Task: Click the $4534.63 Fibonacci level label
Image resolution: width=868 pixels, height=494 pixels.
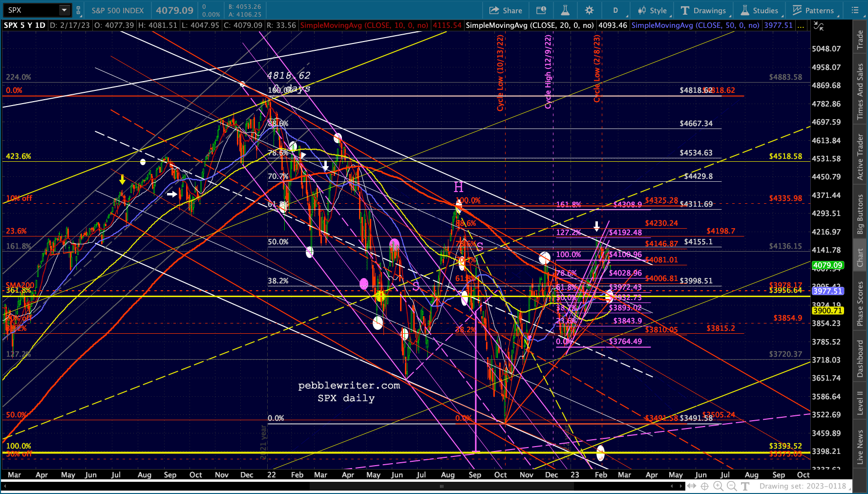Action: tap(696, 153)
